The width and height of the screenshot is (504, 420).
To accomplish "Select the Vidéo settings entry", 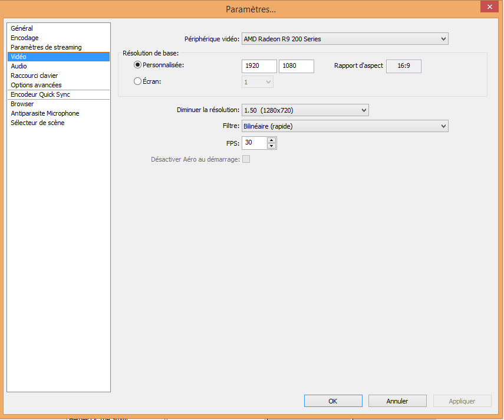I will (58, 57).
